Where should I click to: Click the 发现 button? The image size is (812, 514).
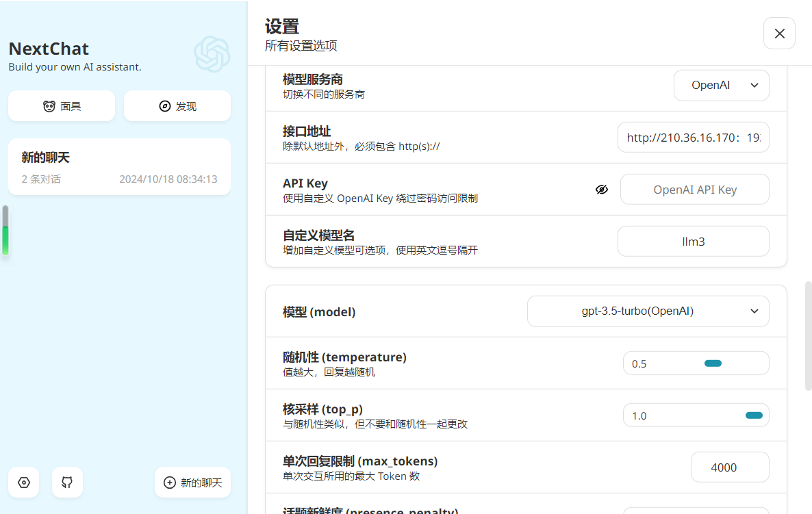click(x=177, y=106)
